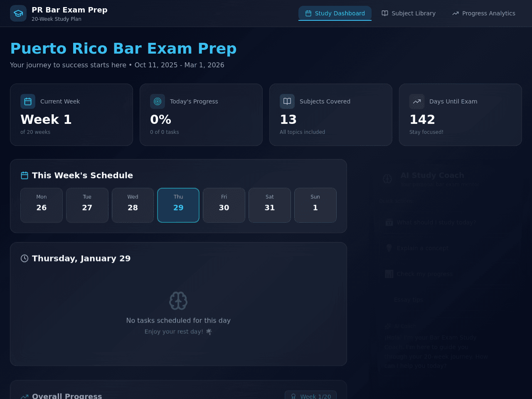Click the Current Week calendar icon

click(x=28, y=101)
